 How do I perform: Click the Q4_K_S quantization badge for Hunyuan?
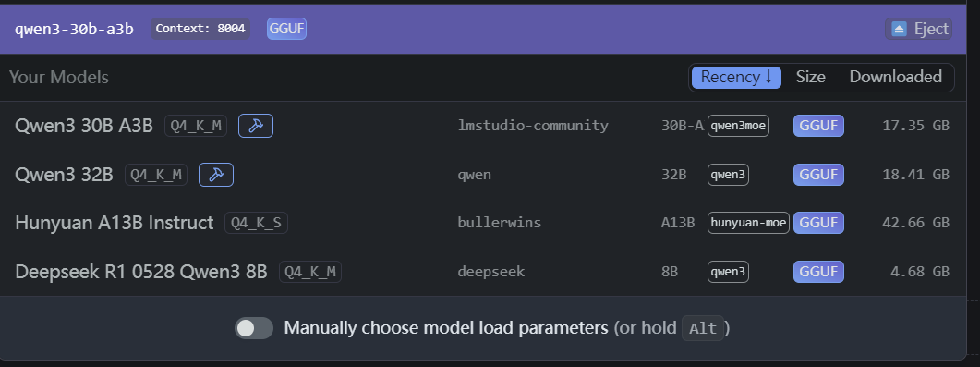coord(256,223)
